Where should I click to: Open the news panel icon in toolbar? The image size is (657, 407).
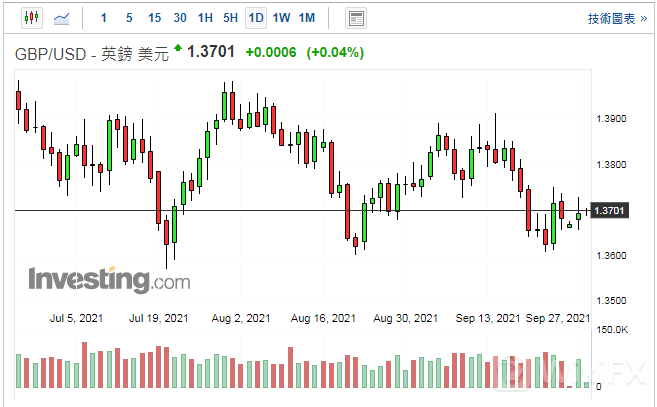click(x=355, y=18)
